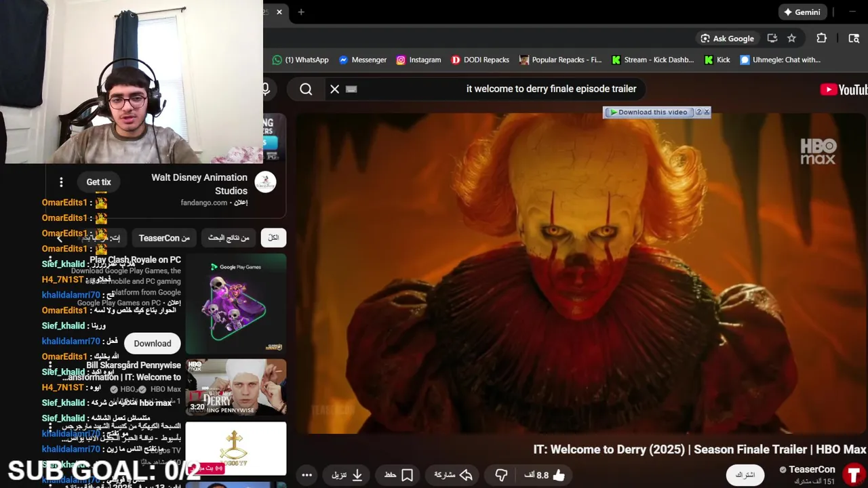Viewport: 868px width, 488px height.
Task: Click the video player showing Pennywise
Action: pos(580,272)
